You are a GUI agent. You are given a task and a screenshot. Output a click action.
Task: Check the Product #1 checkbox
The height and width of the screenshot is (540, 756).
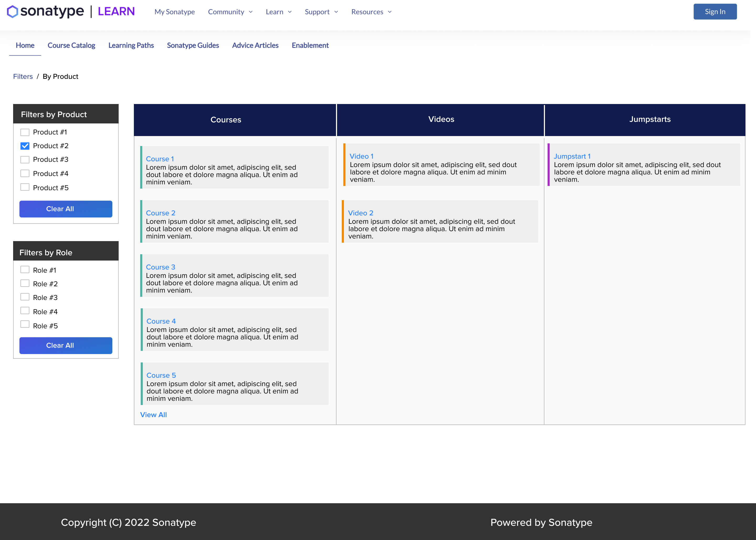[25, 132]
